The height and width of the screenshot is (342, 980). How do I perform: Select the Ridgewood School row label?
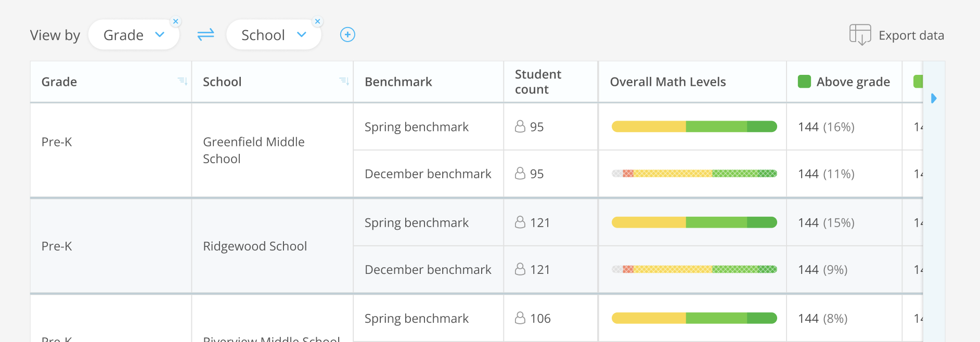[255, 246]
